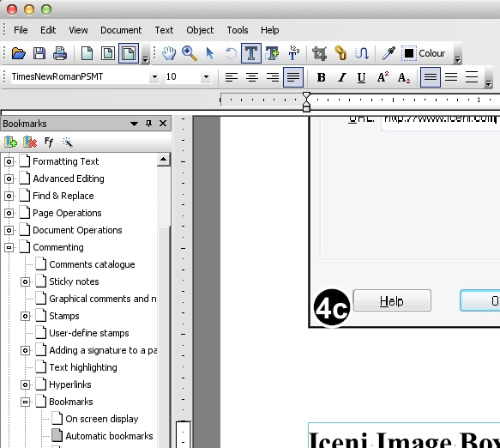The width and height of the screenshot is (500, 448).
Task: Pick the Eyedropper colour sampler tool
Action: pos(389,53)
